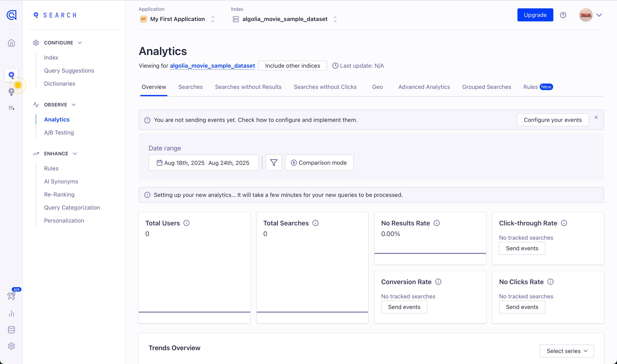Switch to Searches without Results tab

point(248,87)
